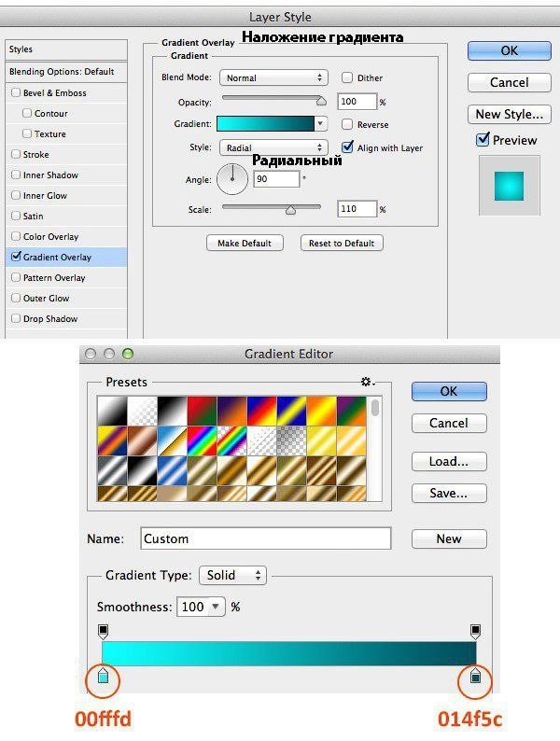The image size is (560, 741).
Task: Open the Gradient Type dropdown
Action: [x=233, y=575]
